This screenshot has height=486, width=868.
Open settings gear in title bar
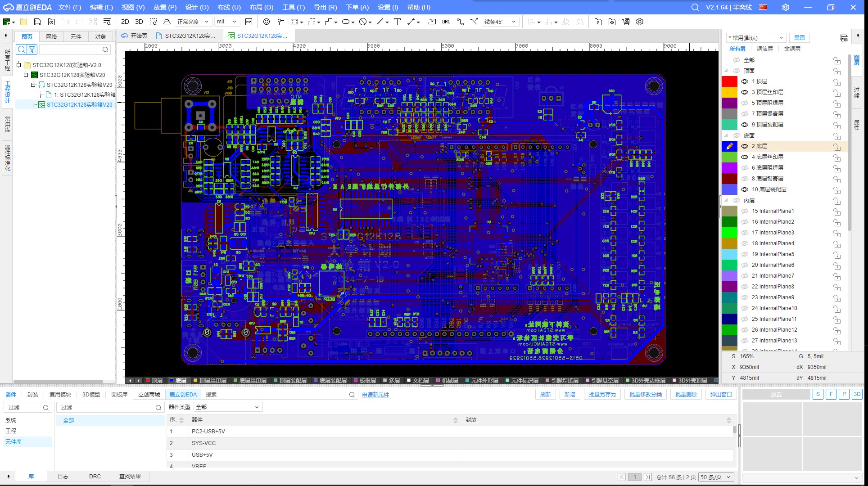(x=786, y=7)
